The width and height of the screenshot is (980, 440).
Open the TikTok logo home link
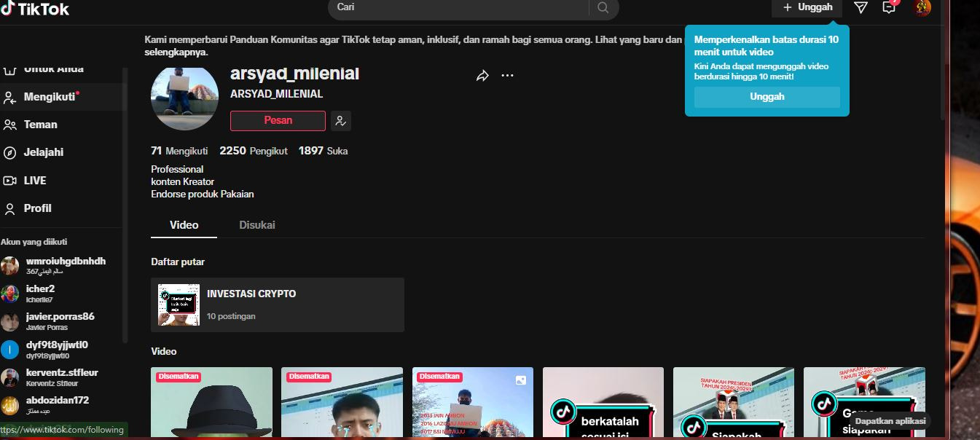point(35,9)
